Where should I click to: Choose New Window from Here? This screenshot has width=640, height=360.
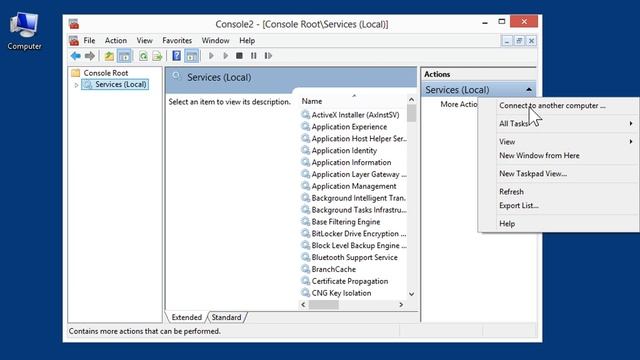(559, 156)
